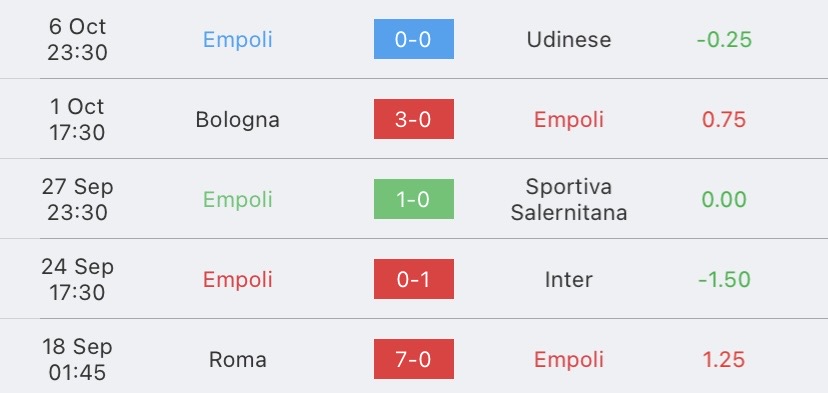Select green Empoli in the 27 Sep row
Viewport: 828px width, 393px height.
(238, 200)
